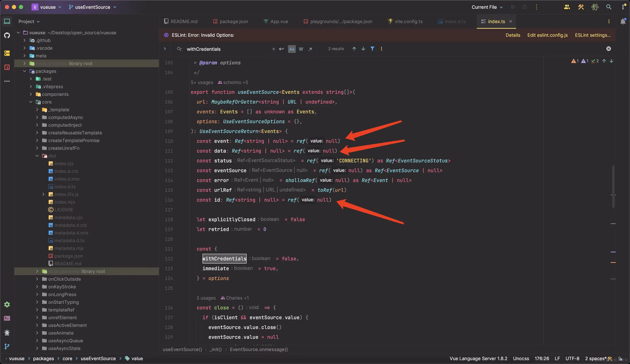
Task: Open useEventSource branch dropdown
Action: (93, 7)
